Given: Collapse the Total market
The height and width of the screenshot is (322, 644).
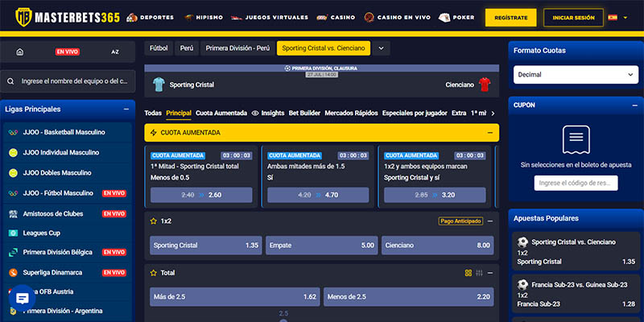Looking at the screenshot, I should coord(490,273).
